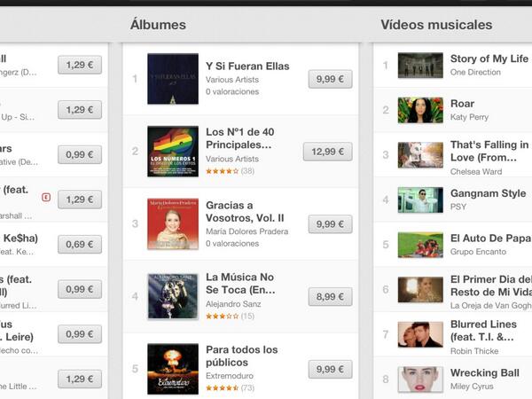Buy Los Nº1 de 40 Principales
532x399 pixels.
[327, 152]
